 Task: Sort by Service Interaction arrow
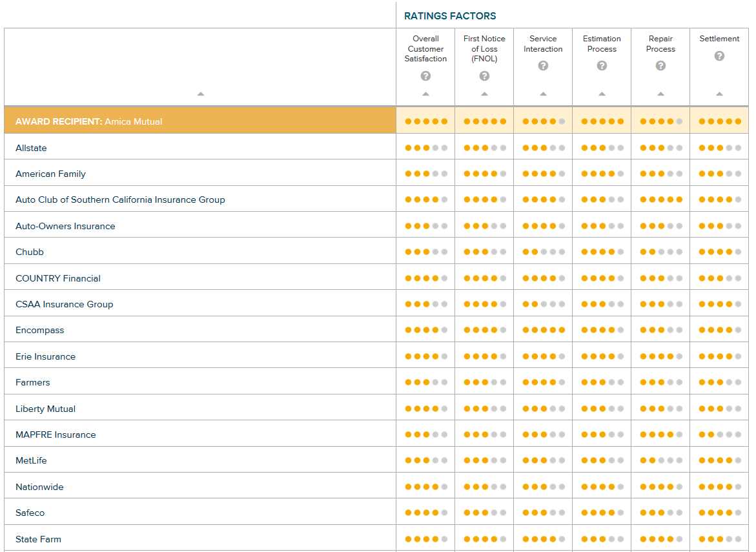coord(543,94)
